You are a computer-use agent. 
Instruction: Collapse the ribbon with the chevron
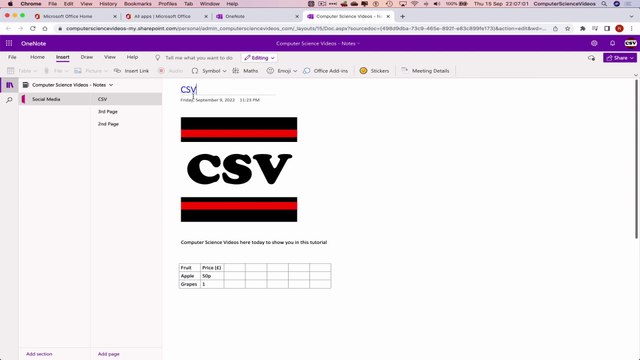pyautogui.click(x=636, y=75)
